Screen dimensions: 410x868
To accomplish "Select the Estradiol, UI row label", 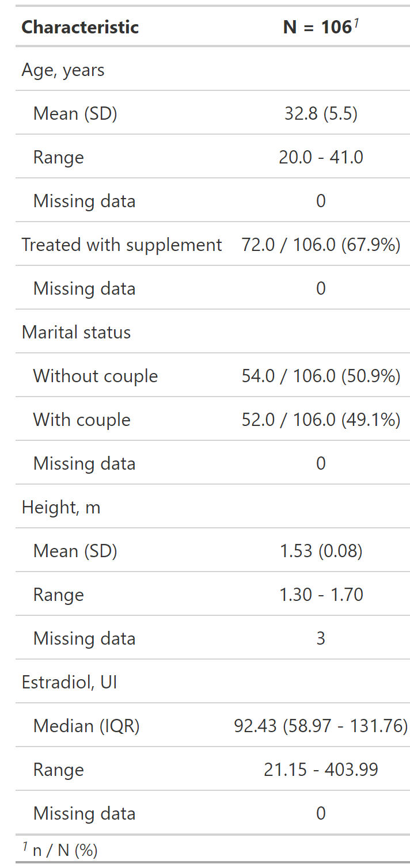I will pos(70,683).
